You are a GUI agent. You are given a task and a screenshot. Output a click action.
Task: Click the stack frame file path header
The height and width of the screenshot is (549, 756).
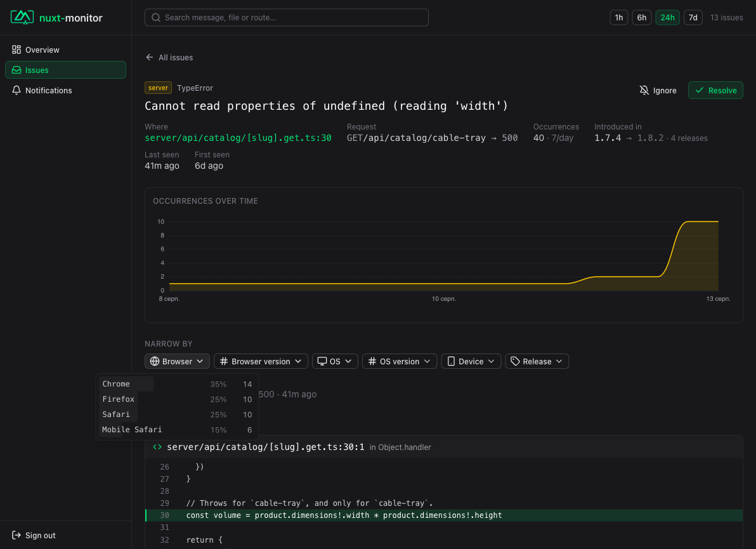(266, 447)
